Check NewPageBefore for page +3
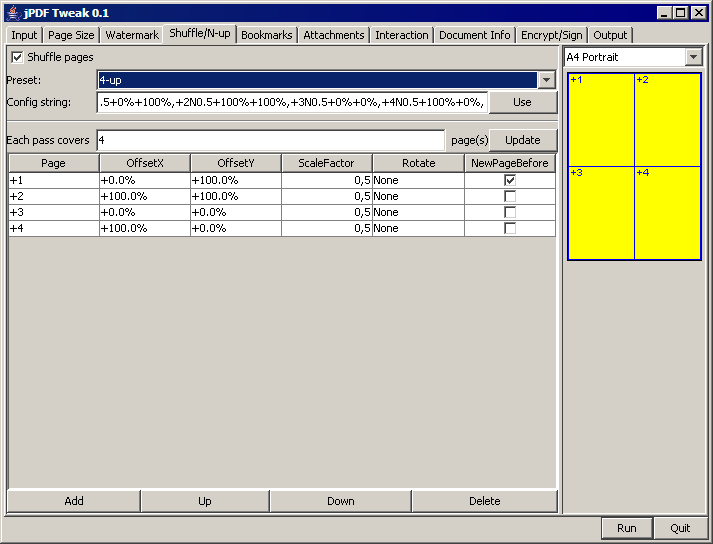The height and width of the screenshot is (544, 713). 510,212
